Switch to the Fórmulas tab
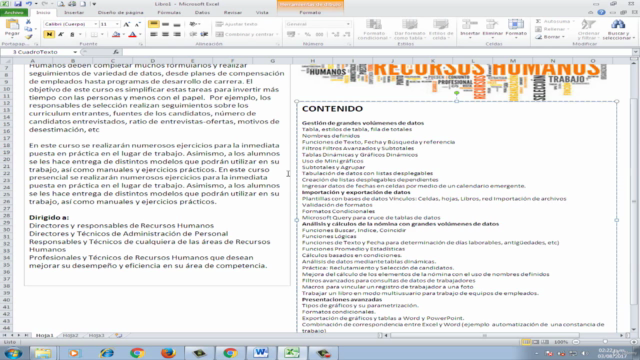Viewport: 640px width, 360px height. [169, 13]
